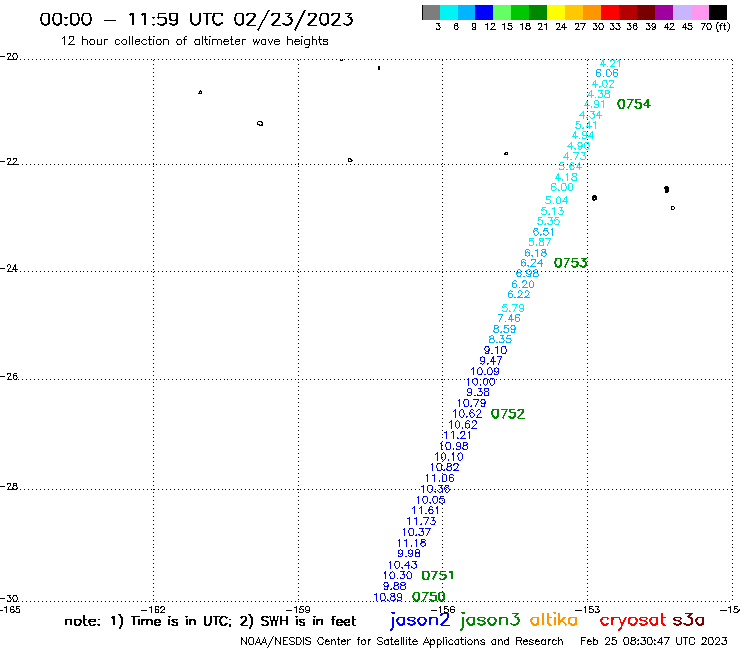Click the s3a satellite legend label
This screenshot has height=650, width=740.
[689, 620]
